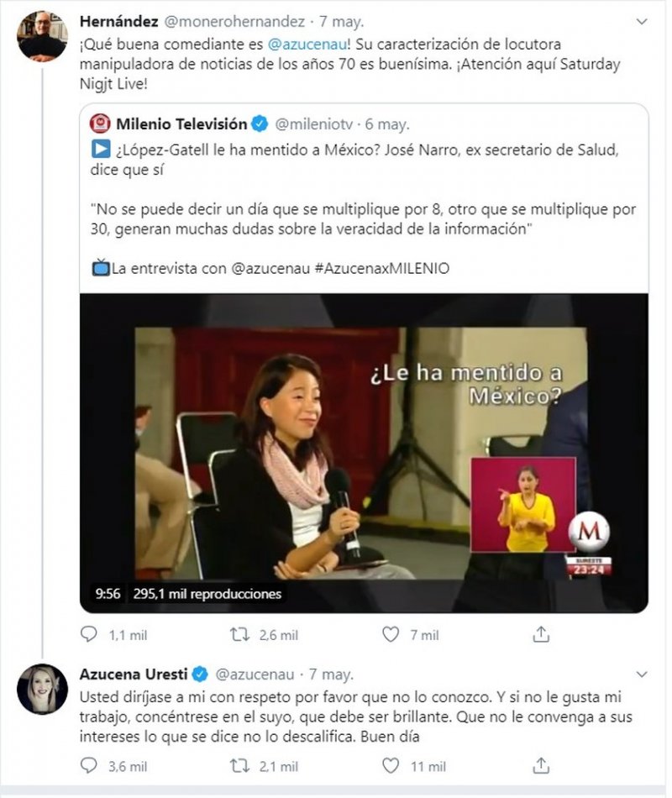The width and height of the screenshot is (672, 798).
Task: Open the Milenio Televisión account name
Action: pyautogui.click(x=181, y=124)
